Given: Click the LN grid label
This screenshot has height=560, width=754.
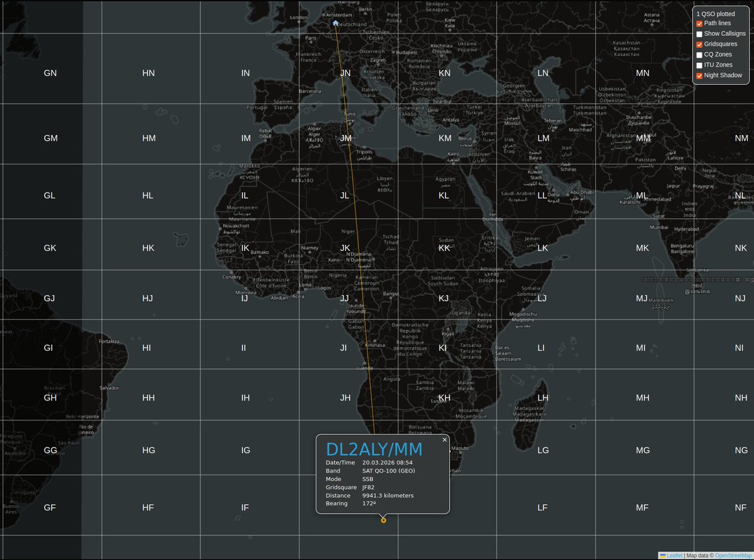Looking at the screenshot, I should click(543, 73).
